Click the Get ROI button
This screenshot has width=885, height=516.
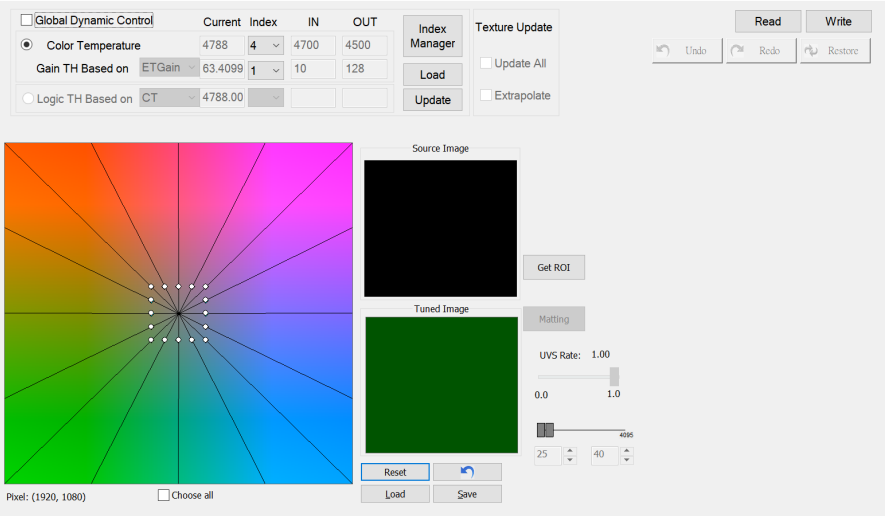click(553, 267)
